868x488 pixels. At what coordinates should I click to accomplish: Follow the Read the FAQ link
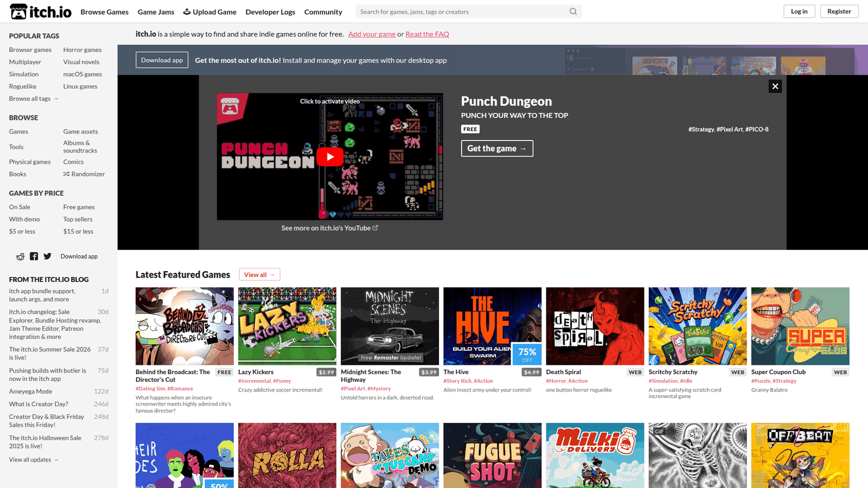pyautogui.click(x=427, y=34)
